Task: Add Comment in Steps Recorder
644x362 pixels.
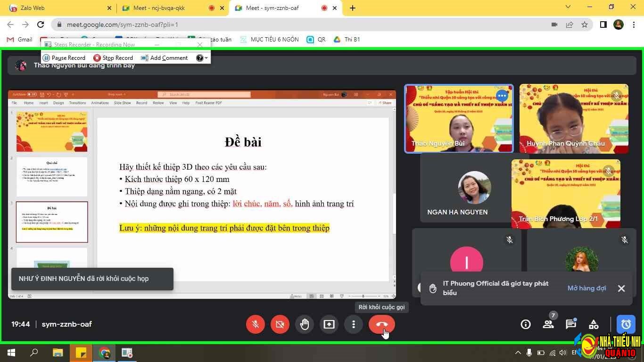Action: click(x=164, y=58)
